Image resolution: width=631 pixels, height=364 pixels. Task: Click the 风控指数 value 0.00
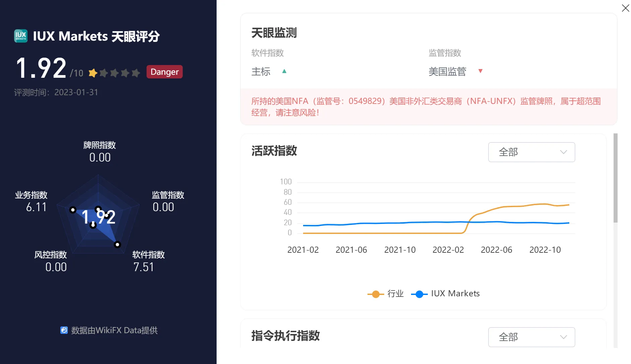coord(56,267)
